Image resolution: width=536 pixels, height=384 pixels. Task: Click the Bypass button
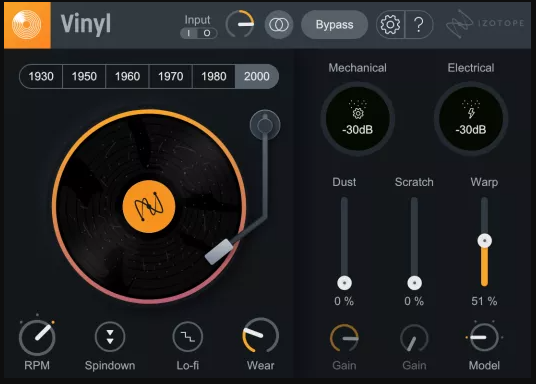point(334,25)
